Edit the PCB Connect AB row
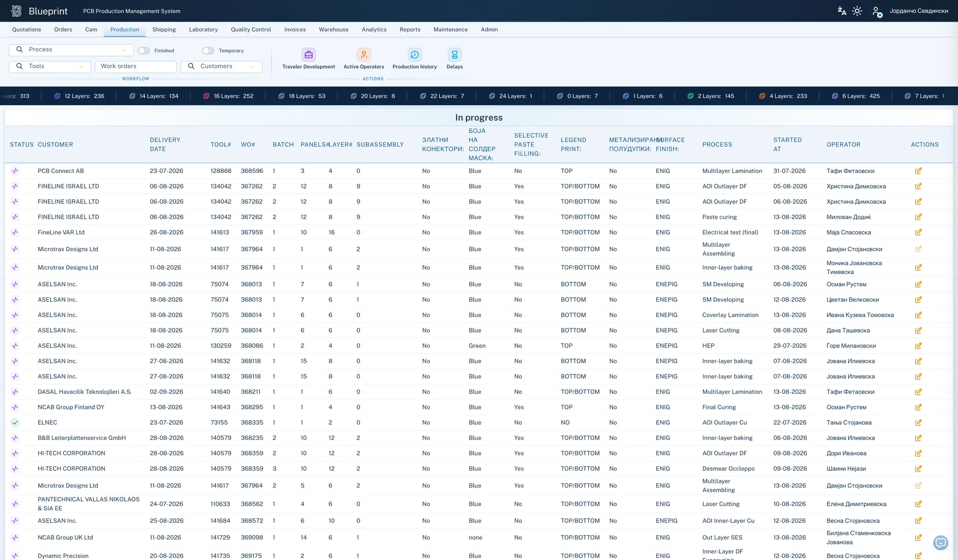This screenshot has height=560, width=958. 918,171
